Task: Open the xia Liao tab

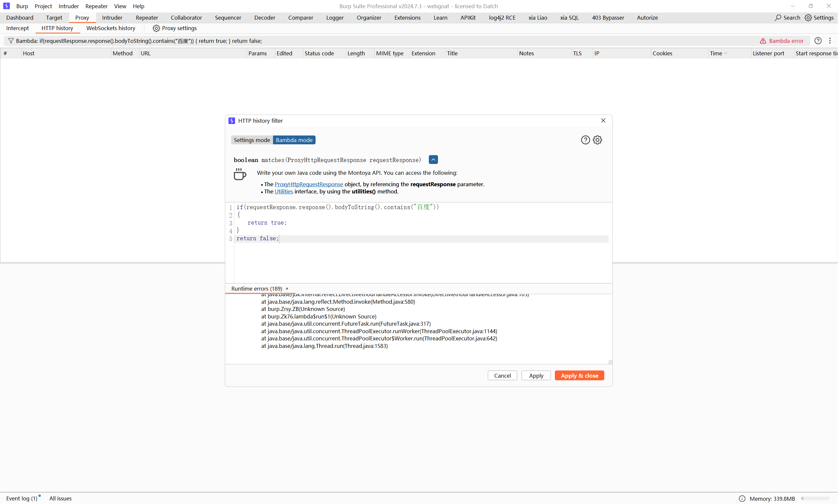Action: [x=538, y=18]
